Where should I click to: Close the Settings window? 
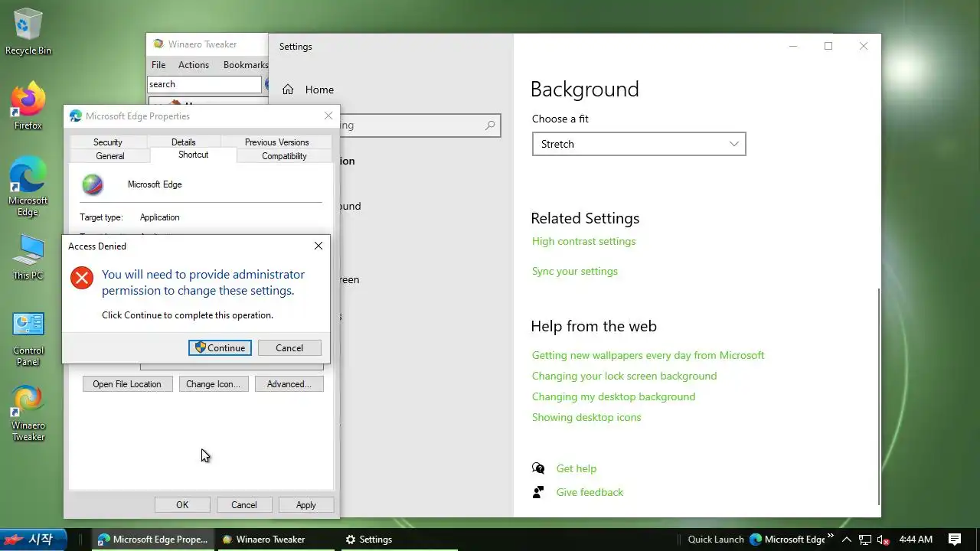[x=864, y=46]
